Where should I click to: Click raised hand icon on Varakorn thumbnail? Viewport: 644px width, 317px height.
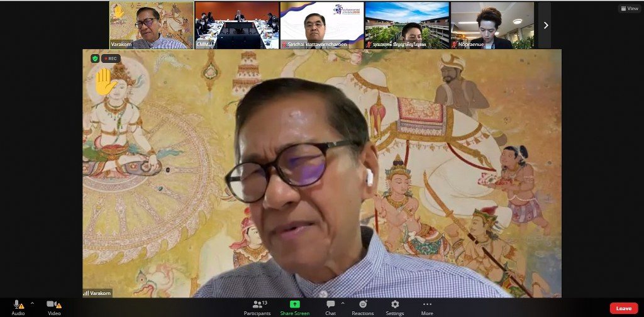118,11
